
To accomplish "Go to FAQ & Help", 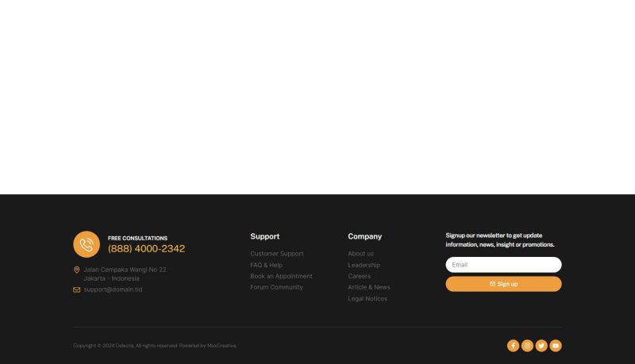I will tap(266, 265).
